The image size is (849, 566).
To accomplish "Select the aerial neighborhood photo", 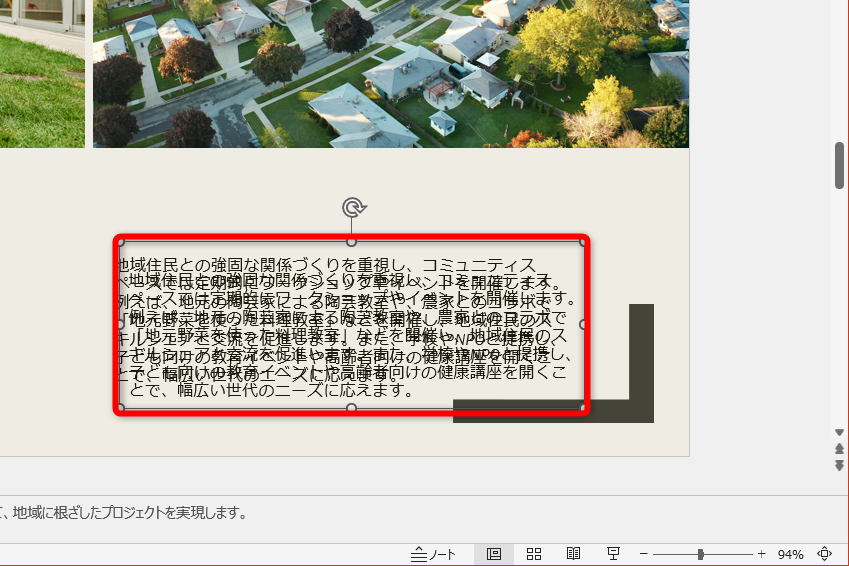I will 391,74.
